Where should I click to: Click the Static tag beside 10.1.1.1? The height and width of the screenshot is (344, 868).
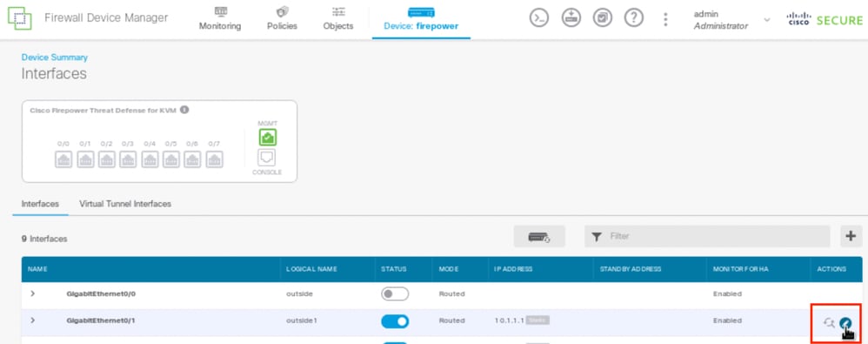tap(537, 320)
